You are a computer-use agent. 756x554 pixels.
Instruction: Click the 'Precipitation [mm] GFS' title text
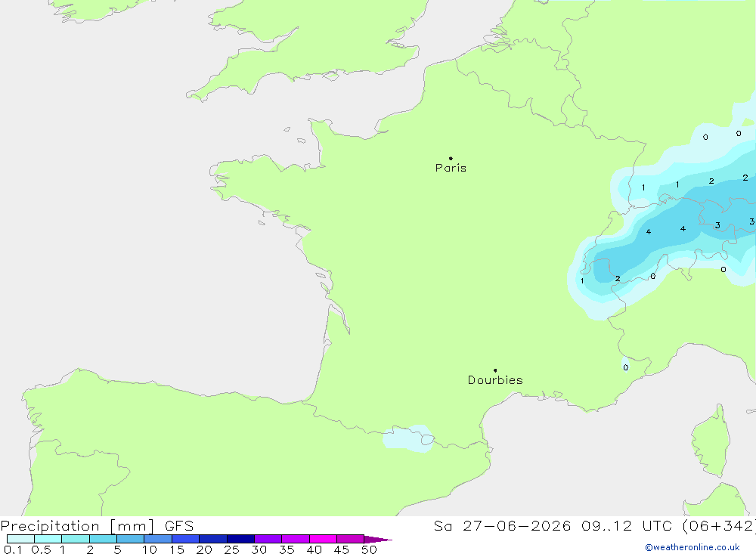coord(97,526)
